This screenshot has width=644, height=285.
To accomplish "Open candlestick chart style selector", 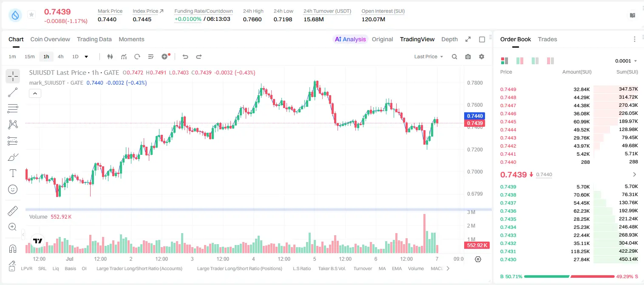I will click(111, 57).
